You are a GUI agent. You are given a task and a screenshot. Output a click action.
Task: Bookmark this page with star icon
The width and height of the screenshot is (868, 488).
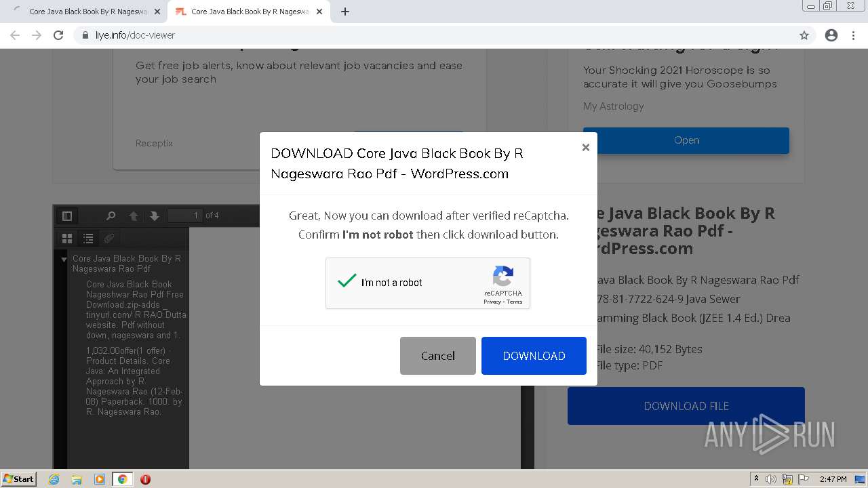(804, 35)
